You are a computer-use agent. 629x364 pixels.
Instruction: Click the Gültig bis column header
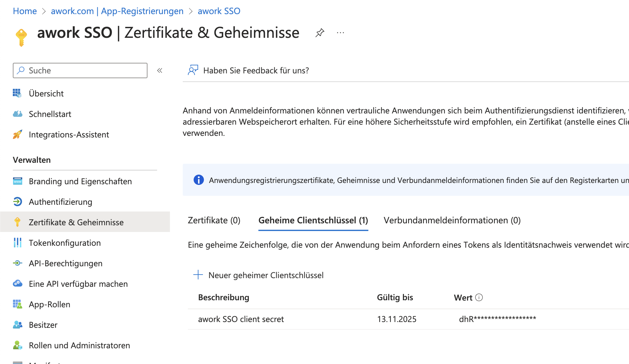tap(395, 297)
